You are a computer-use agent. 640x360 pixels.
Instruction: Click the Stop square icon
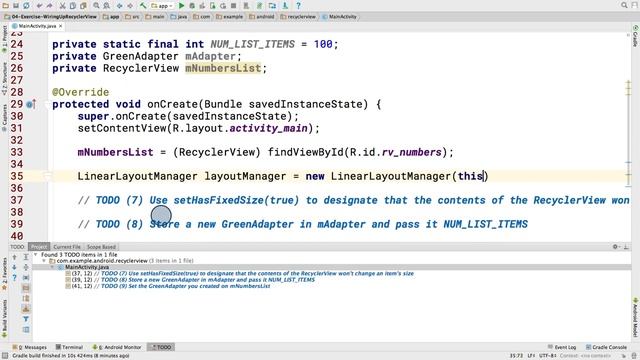click(233, 6)
